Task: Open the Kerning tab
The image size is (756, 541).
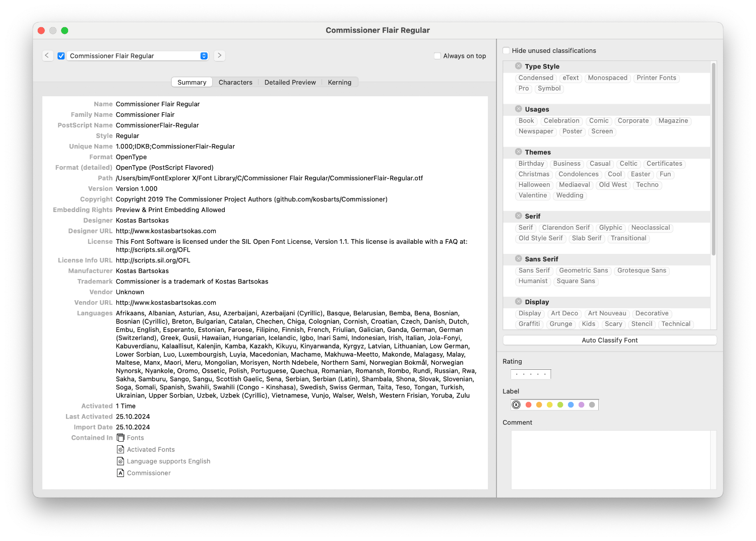Action: click(340, 82)
